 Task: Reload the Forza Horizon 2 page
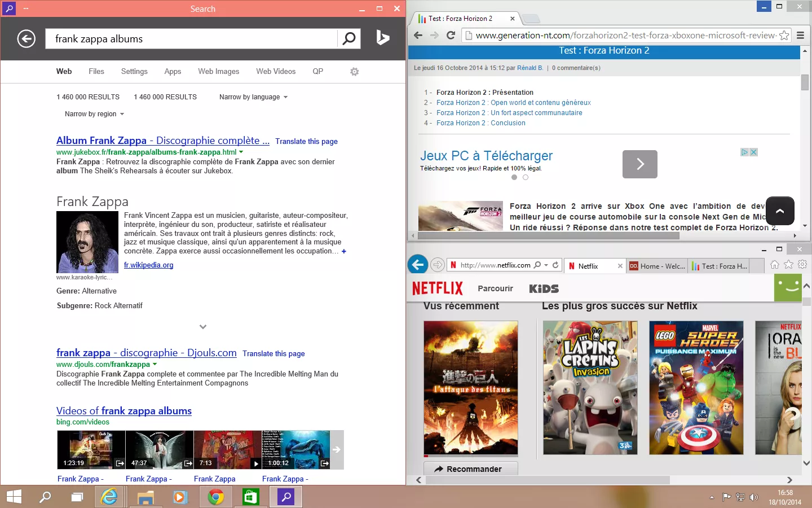click(451, 35)
